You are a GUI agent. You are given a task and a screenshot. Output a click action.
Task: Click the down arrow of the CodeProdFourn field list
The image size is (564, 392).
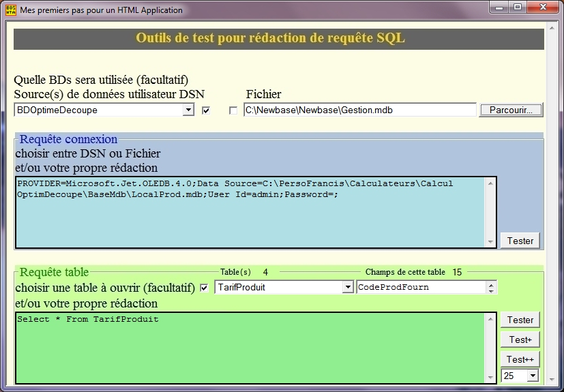492,291
